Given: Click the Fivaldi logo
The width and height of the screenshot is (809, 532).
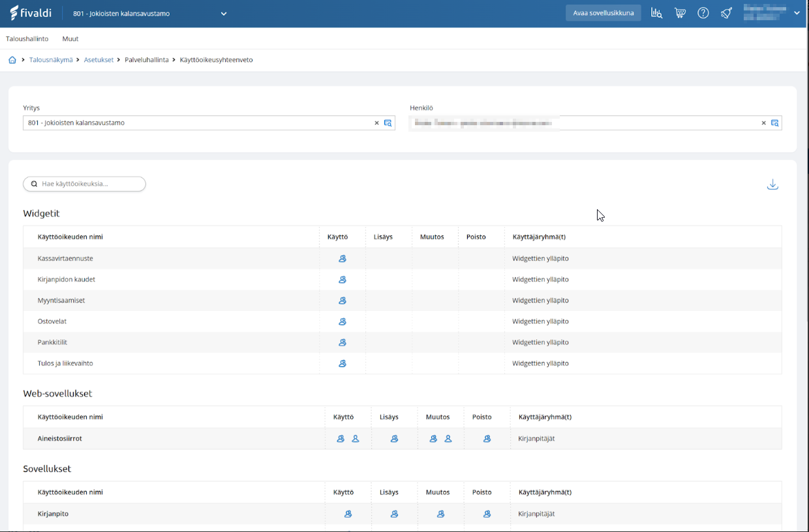Looking at the screenshot, I should click(31, 13).
